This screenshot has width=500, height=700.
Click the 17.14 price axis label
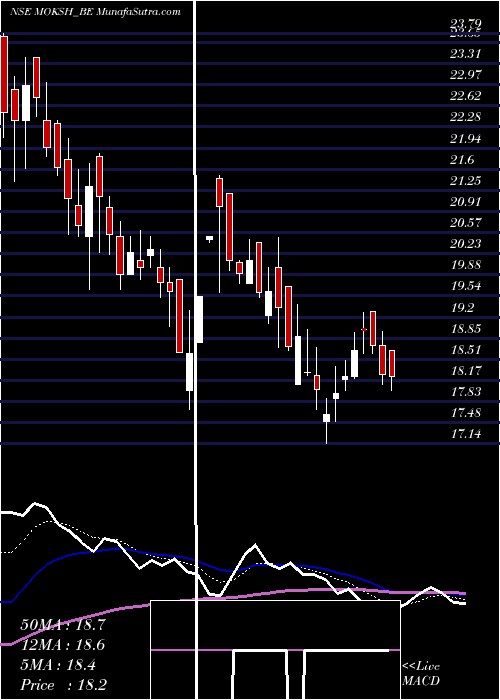[x=466, y=433]
